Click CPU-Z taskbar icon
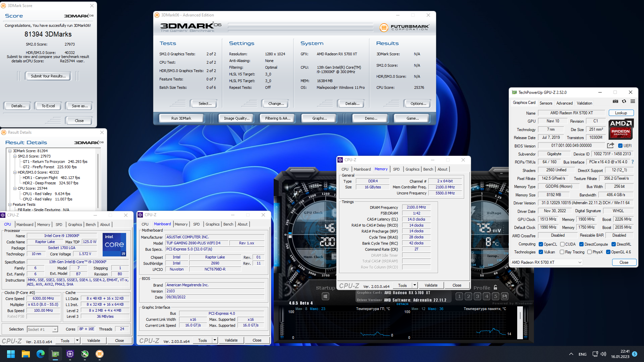Image resolution: width=644 pixels, height=362 pixels. pyautogui.click(x=70, y=354)
